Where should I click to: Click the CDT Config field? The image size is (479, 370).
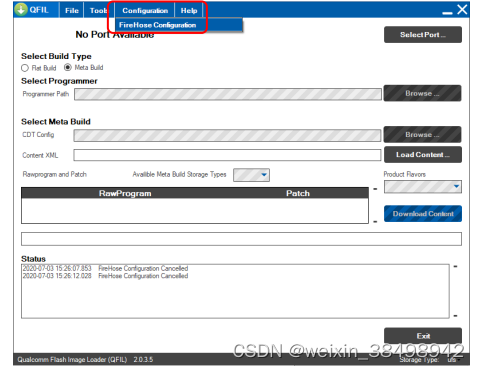227,135
